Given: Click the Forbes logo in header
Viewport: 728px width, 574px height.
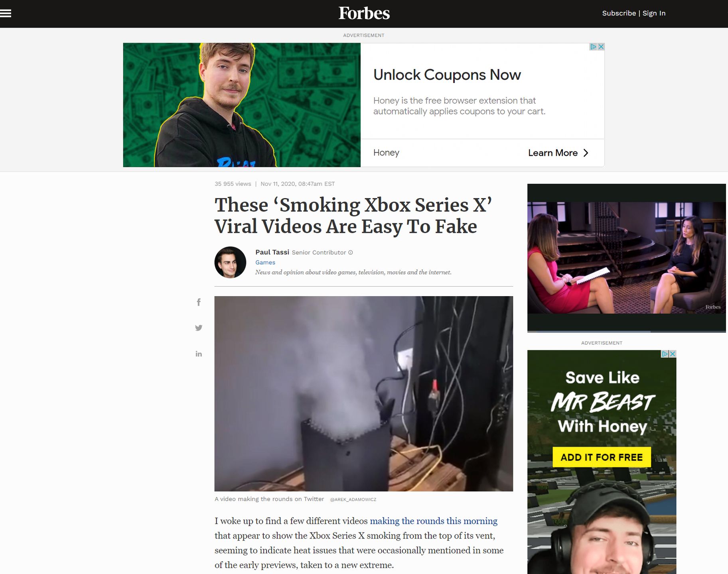Looking at the screenshot, I should tap(364, 14).
